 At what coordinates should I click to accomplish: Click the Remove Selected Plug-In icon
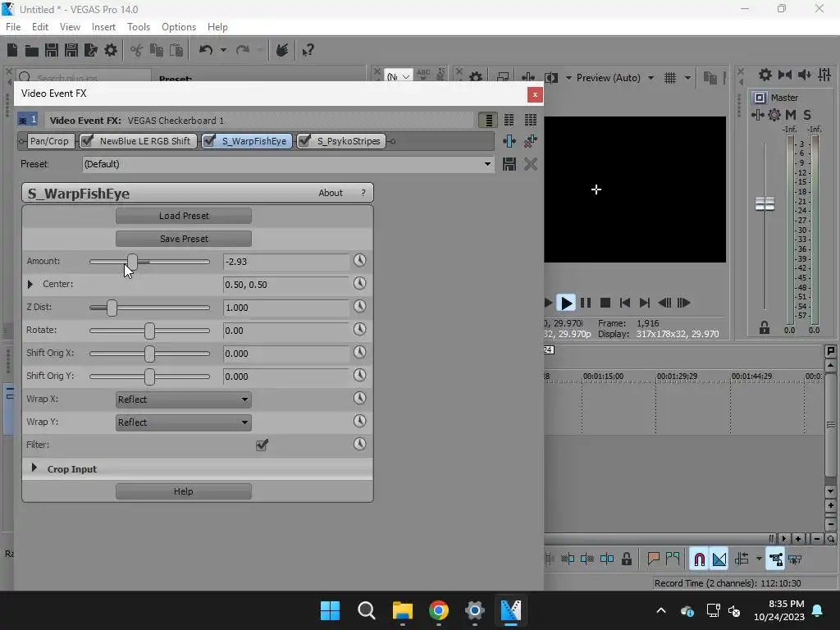click(531, 141)
